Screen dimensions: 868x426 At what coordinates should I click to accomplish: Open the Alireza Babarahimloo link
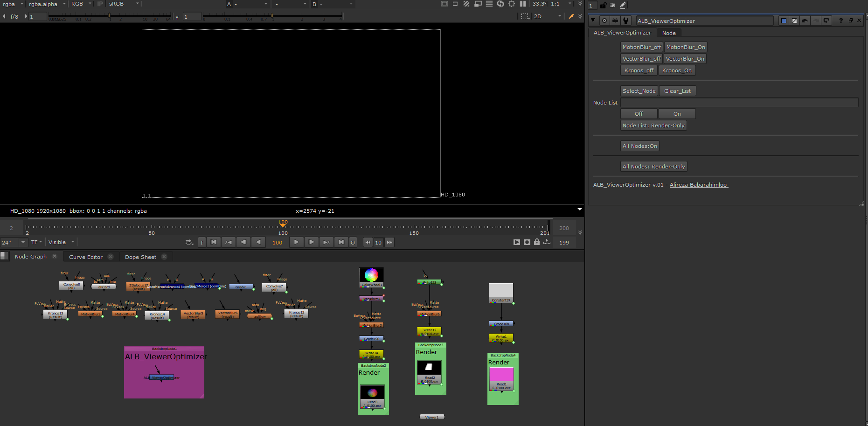click(698, 185)
